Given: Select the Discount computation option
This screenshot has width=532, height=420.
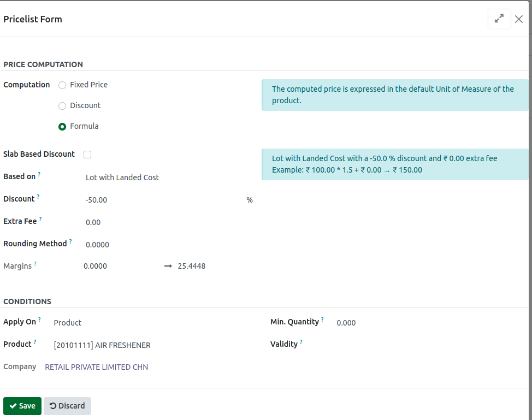Looking at the screenshot, I should [x=62, y=105].
